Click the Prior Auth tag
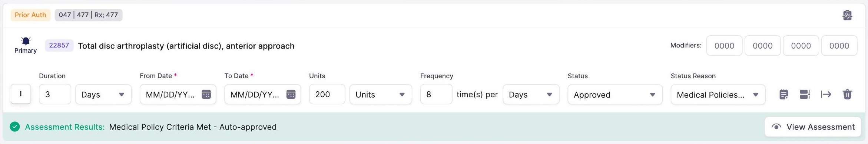 [x=30, y=15]
